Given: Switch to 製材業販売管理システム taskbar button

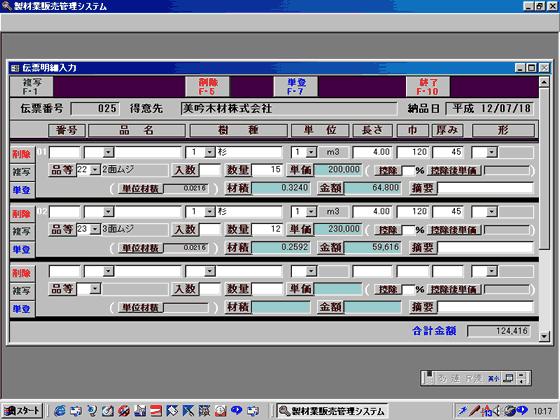Looking at the screenshot, I should point(332,411).
